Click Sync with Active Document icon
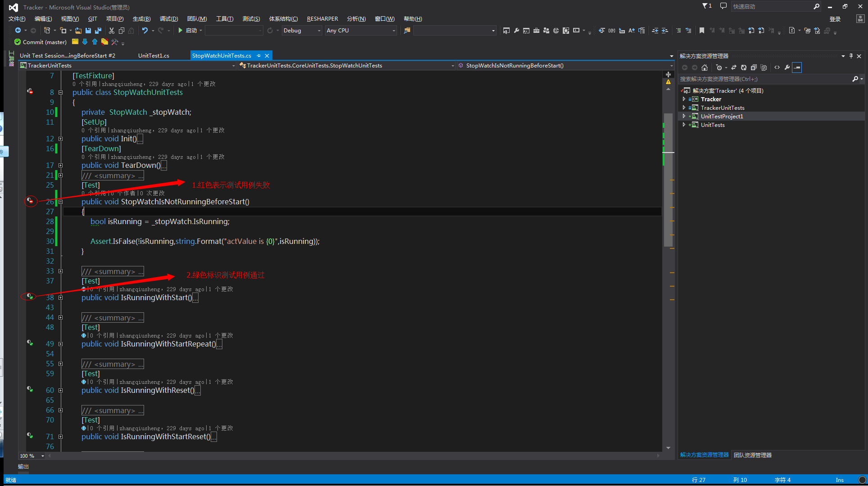Viewport: 868px width, 486px height. click(733, 67)
